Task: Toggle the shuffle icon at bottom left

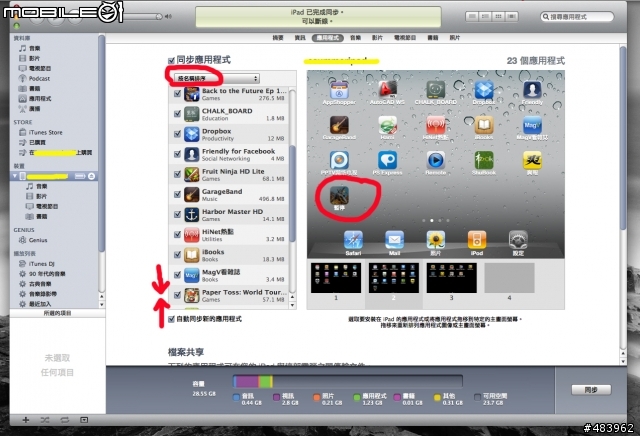Action: pyautogui.click(x=45, y=420)
